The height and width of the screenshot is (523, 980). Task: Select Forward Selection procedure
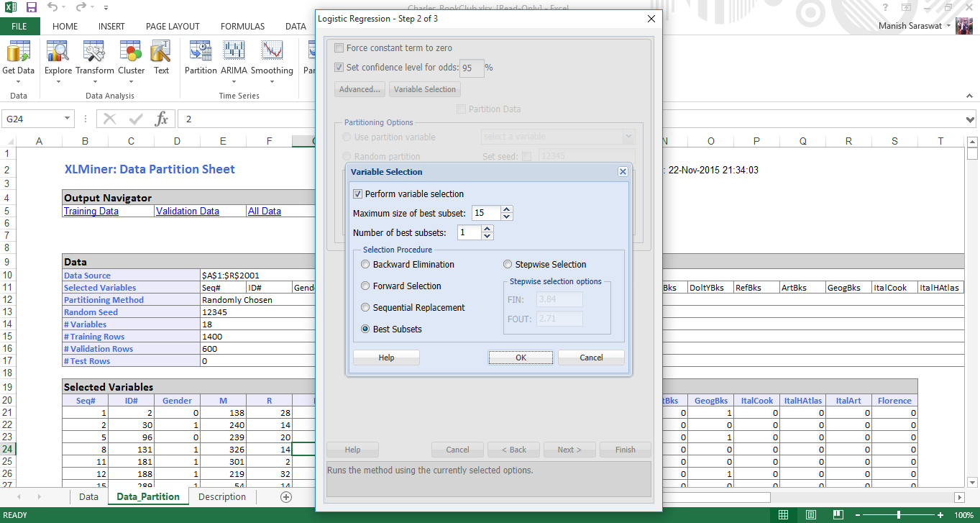[365, 286]
